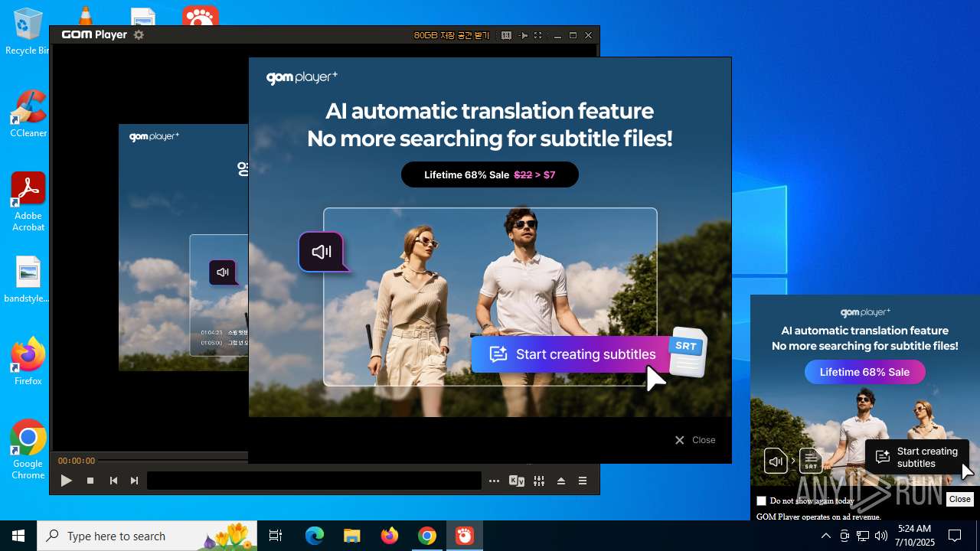This screenshot has width=980, height=551.
Task: Show hidden system tray icons
Action: [x=825, y=536]
